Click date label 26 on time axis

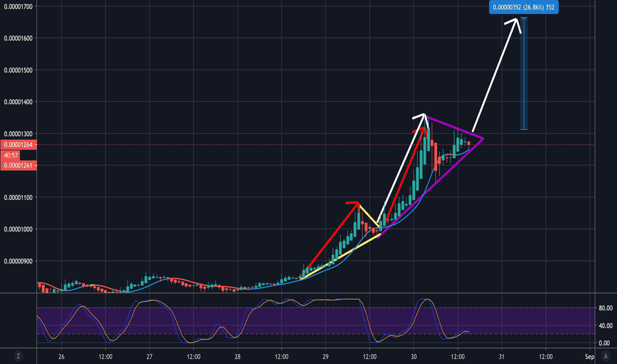(x=62, y=357)
